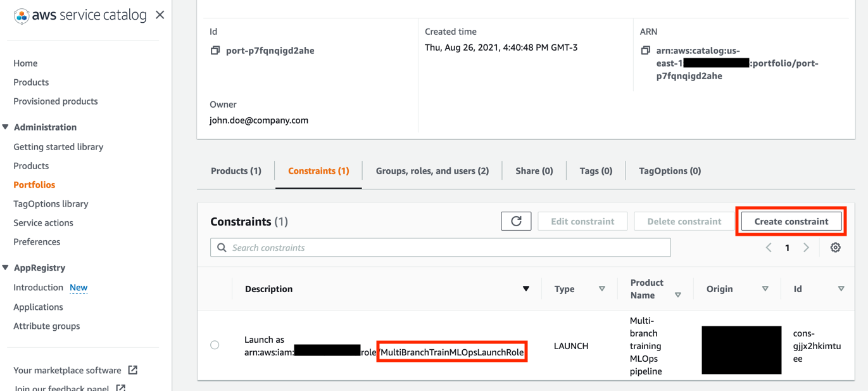Open Applications in sidebar
Screen dimensions: 868x391
pyautogui.click(x=38, y=307)
